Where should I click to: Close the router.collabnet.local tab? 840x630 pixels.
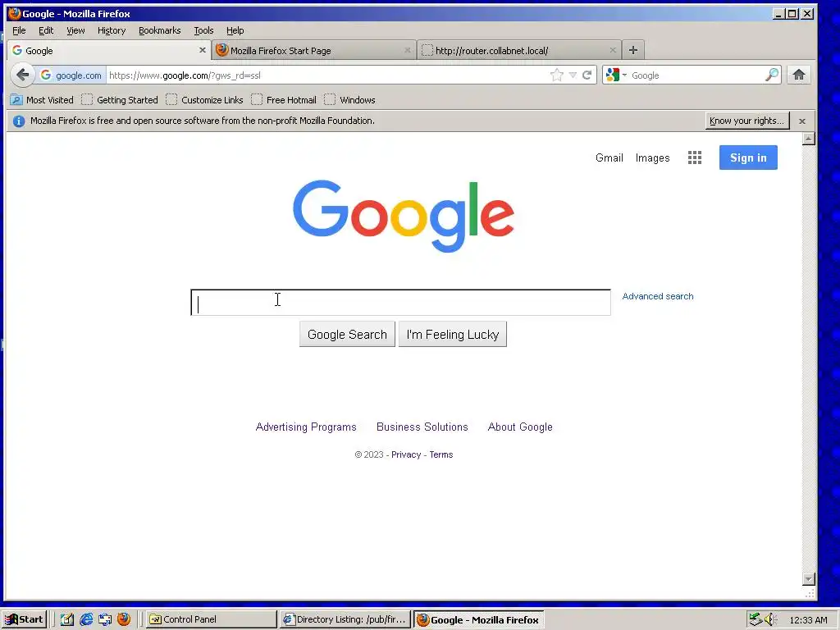[x=613, y=50]
